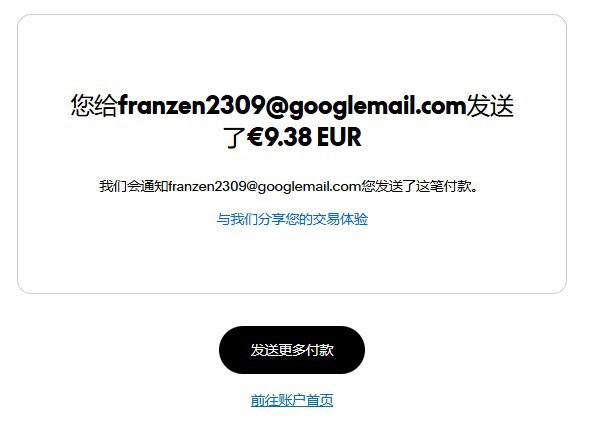Follow the 与我们分享您的交易体验 link
The image size is (601, 442).
[292, 219]
